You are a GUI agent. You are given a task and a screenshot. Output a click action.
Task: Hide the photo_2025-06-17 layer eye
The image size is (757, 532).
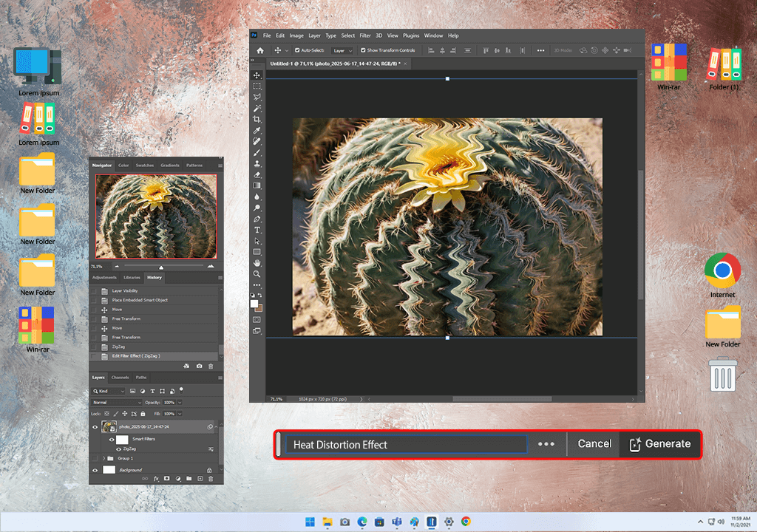[x=95, y=427]
